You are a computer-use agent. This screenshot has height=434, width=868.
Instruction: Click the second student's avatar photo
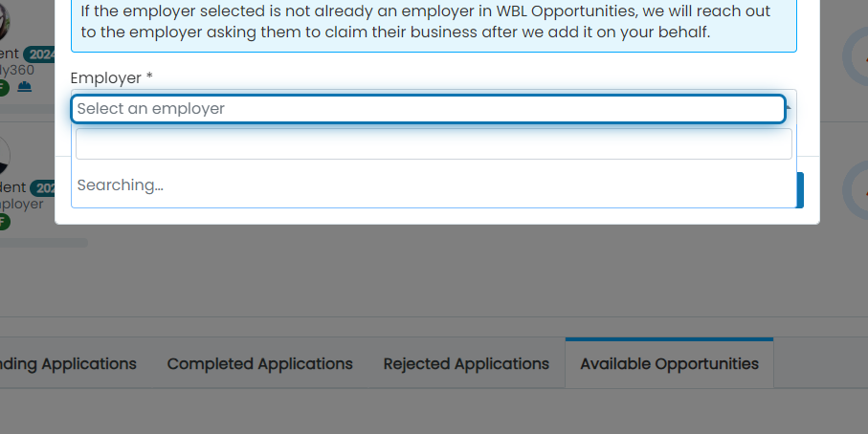[4, 157]
